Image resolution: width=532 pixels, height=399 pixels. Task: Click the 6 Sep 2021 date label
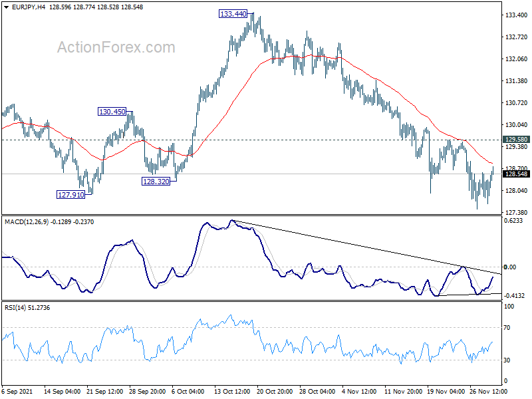[17, 392]
